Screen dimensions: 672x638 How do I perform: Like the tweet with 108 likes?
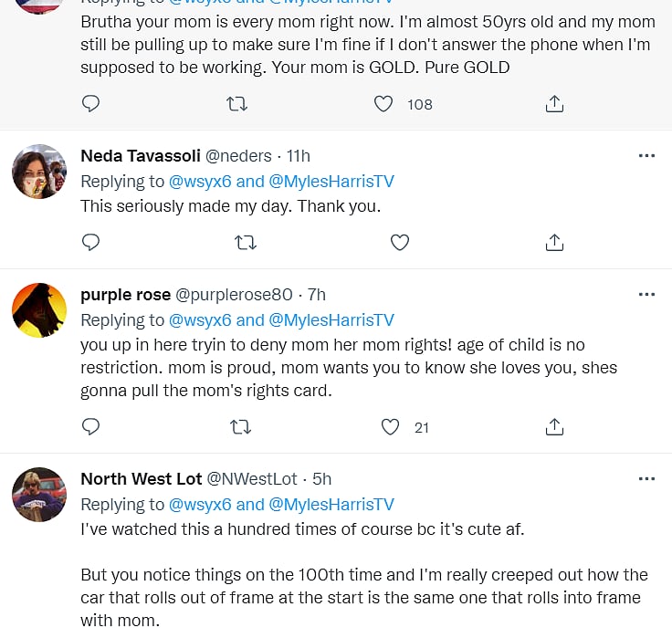click(x=384, y=104)
